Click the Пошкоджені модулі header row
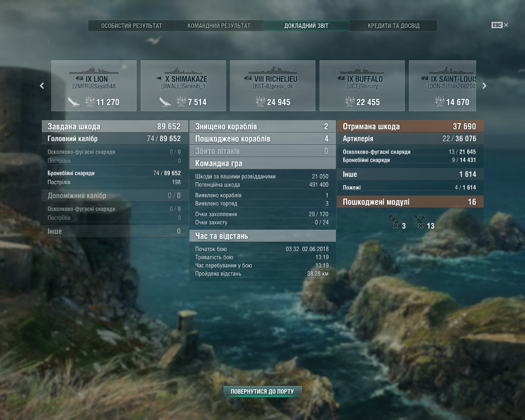Screen dimensions: 525x420 [x=410, y=202]
